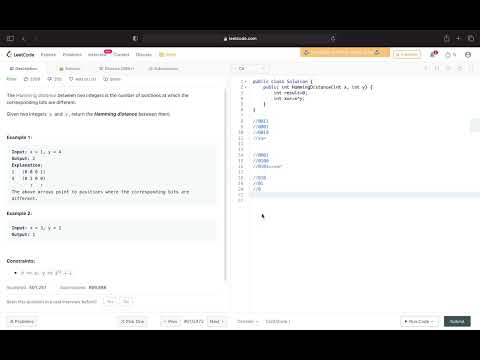Reload the page with the refresh icon
This screenshot has height=360, width=480.
click(x=333, y=38)
